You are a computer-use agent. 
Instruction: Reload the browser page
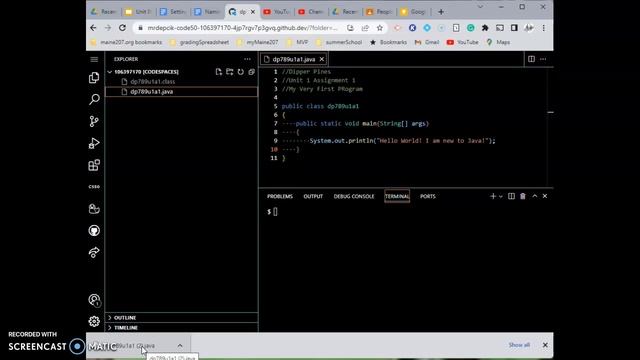(x=122, y=28)
